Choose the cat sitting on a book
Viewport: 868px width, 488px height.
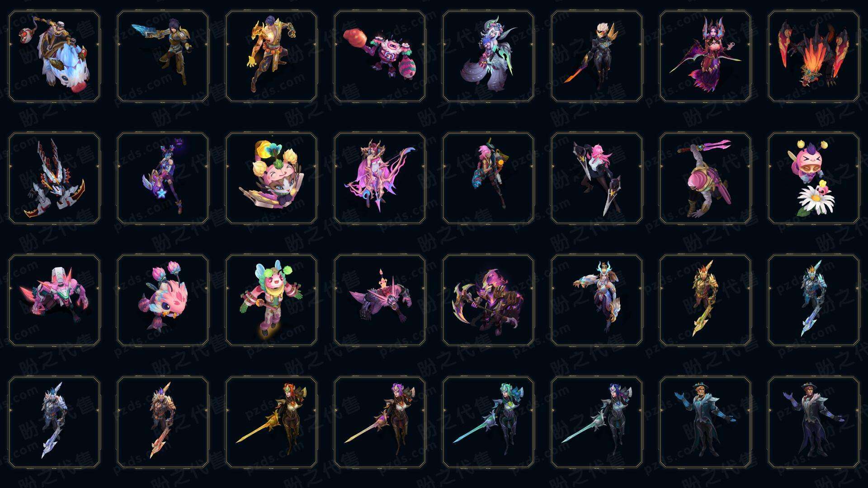[271, 178]
